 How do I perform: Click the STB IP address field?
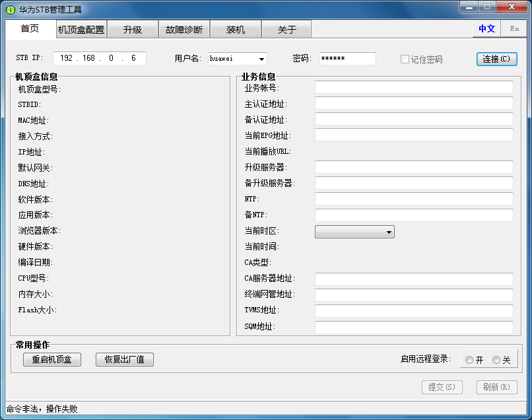tap(100, 58)
